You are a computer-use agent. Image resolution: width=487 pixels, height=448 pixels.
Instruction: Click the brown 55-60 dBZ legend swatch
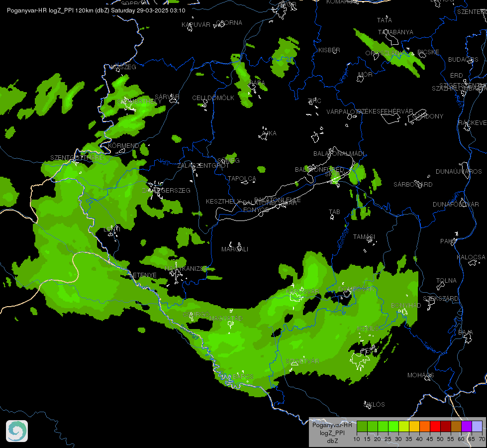[x=456, y=426]
